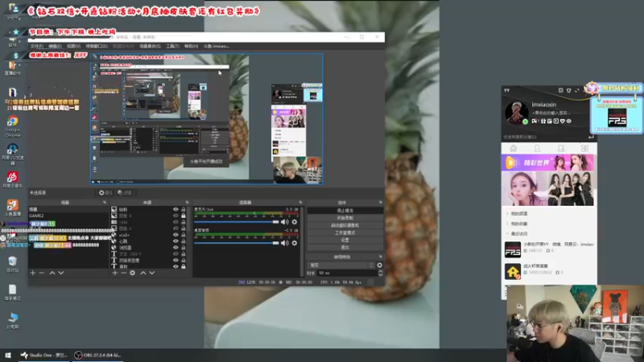Click the 开始录制 button

pyautogui.click(x=345, y=217)
